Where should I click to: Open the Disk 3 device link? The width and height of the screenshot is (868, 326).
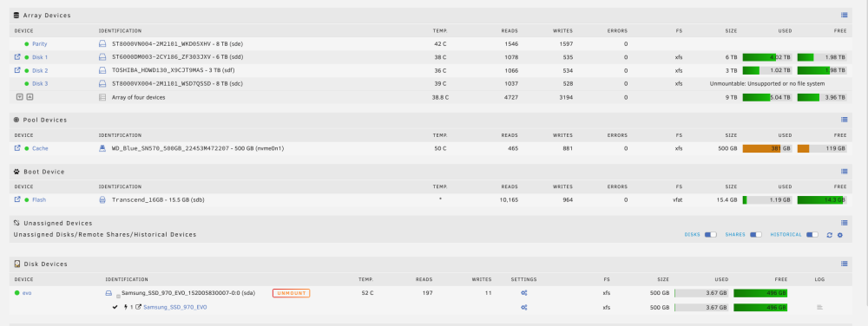point(40,83)
